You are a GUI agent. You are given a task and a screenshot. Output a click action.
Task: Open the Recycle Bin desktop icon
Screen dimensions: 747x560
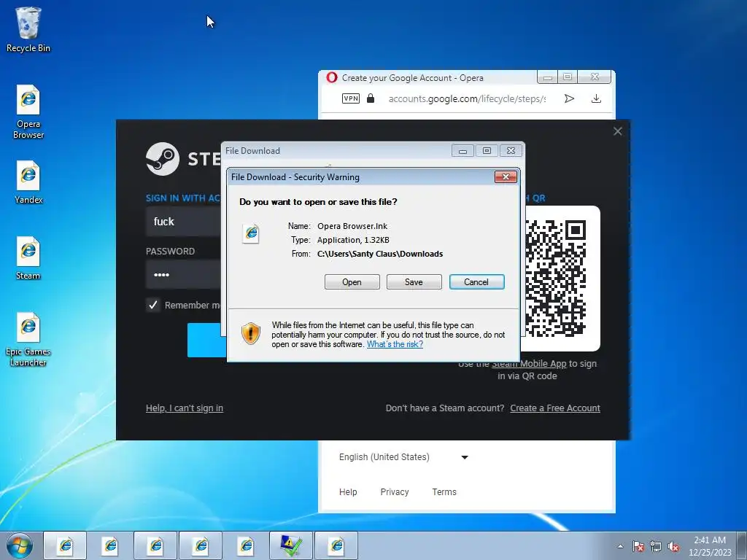click(x=28, y=29)
